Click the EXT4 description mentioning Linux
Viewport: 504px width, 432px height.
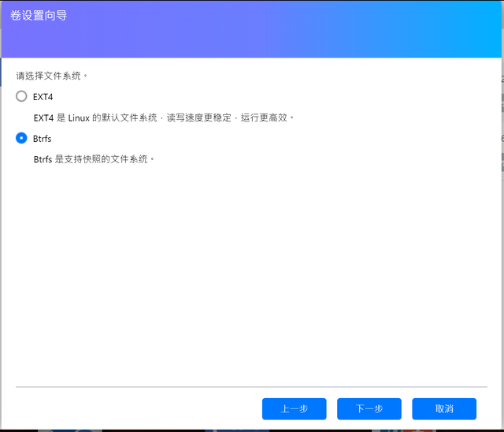point(163,117)
